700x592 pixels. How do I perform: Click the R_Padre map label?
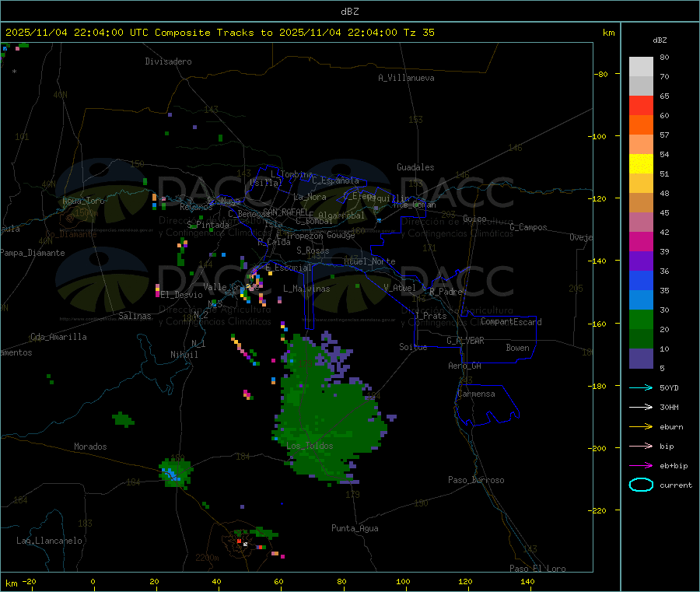click(x=446, y=292)
